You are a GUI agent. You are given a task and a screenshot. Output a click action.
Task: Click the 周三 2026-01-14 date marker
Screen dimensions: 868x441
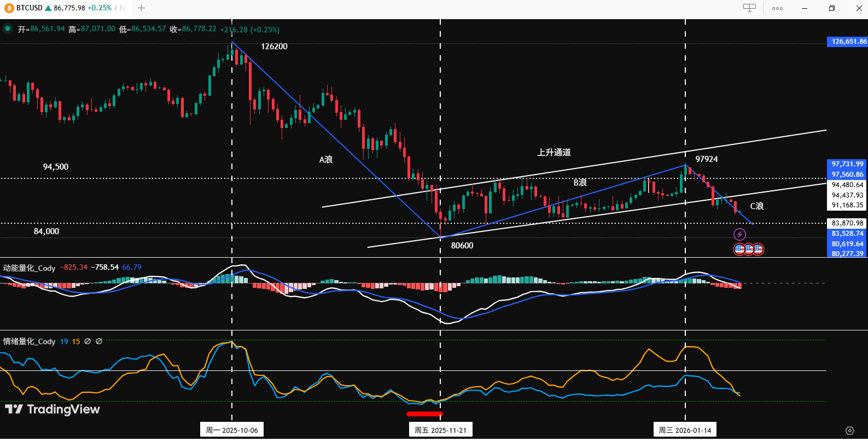[685, 430]
